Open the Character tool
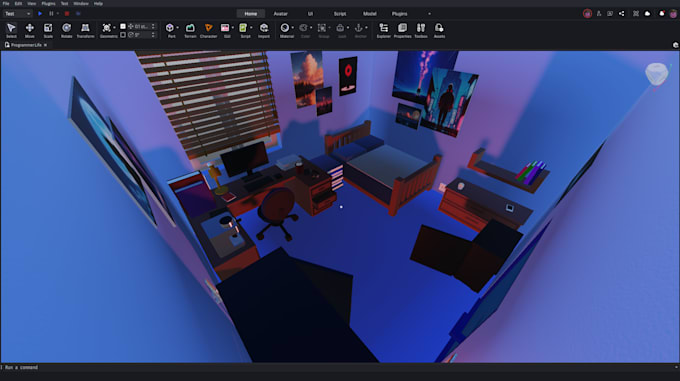Screen dimensions: 680x381 point(209,30)
